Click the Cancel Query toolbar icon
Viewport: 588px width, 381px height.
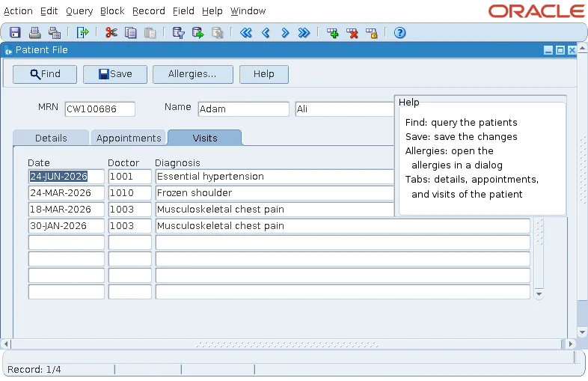[218, 33]
